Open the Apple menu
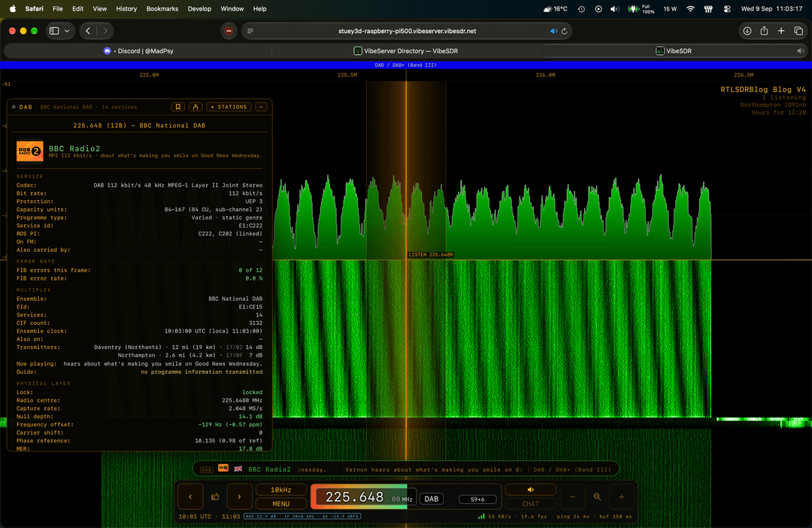Viewport: 812px width, 528px height. (13, 9)
